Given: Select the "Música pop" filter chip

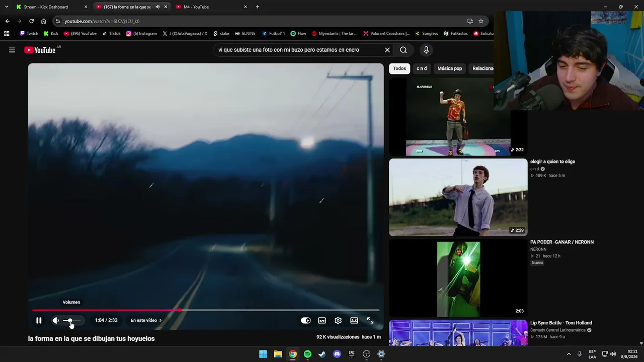Looking at the screenshot, I should click(x=450, y=68).
